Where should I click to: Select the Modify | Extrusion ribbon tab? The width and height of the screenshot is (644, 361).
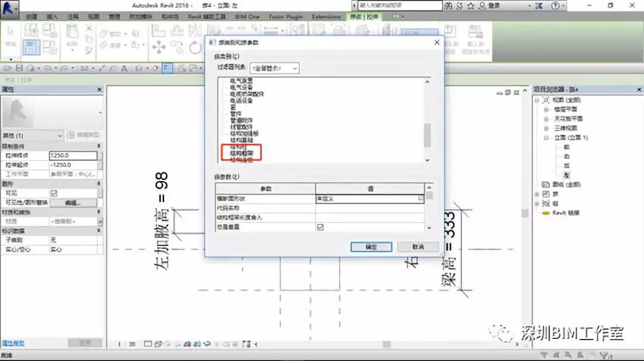(364, 17)
